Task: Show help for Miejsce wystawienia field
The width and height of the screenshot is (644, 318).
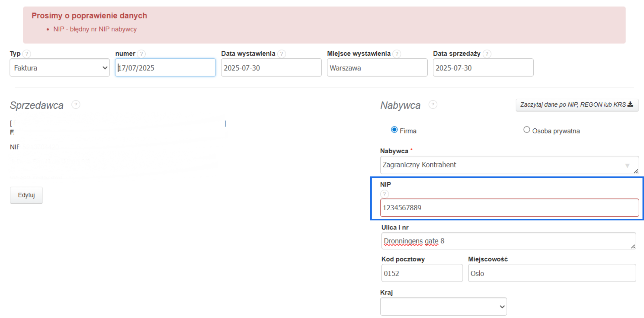Action: click(397, 54)
